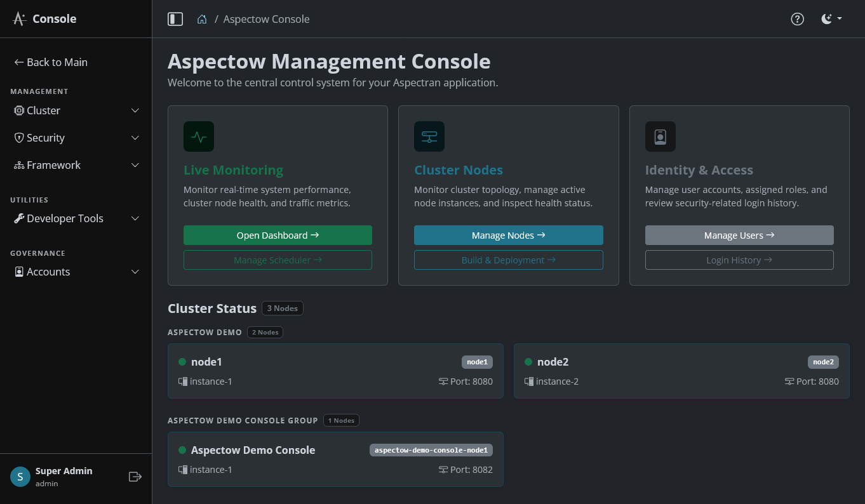Click port icon on node2 card
Viewport: 865px width, 504px height.
point(789,381)
